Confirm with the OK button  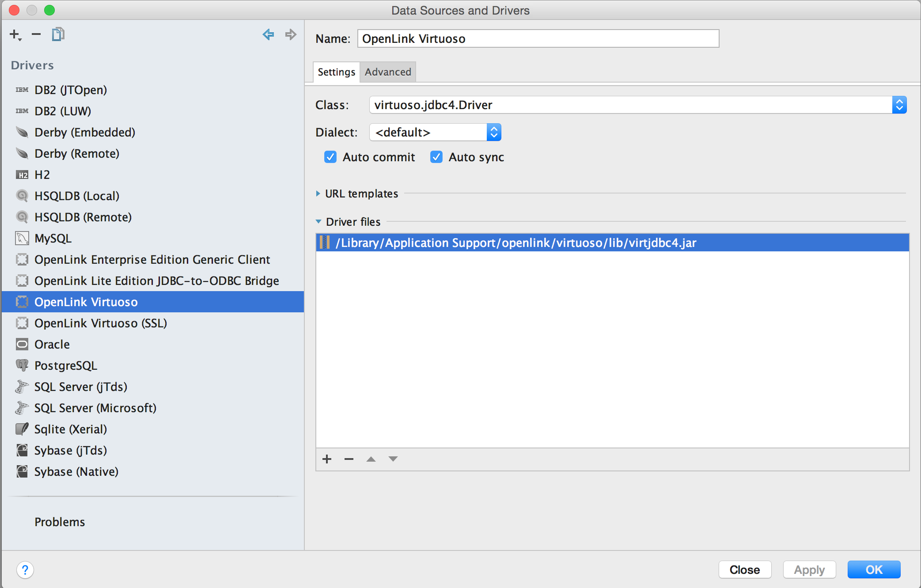click(874, 570)
